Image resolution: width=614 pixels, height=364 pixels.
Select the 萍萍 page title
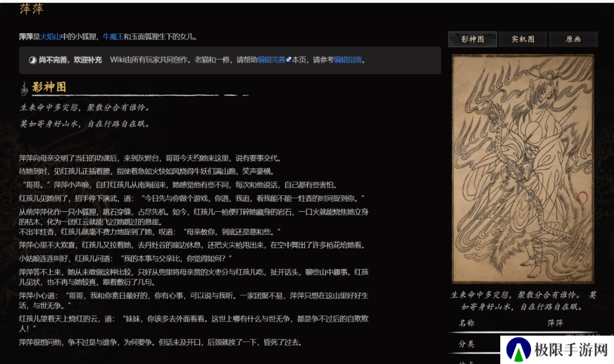31,9
